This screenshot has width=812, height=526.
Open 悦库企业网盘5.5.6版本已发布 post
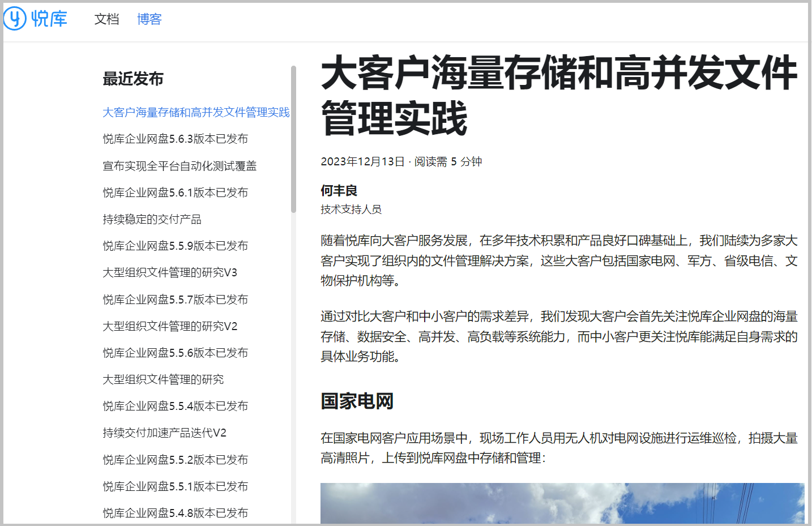click(175, 353)
